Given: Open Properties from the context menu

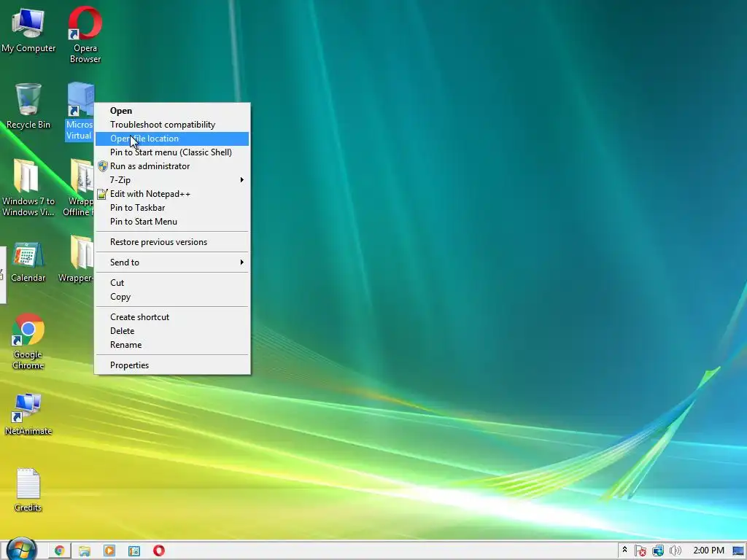Looking at the screenshot, I should [x=172, y=365].
